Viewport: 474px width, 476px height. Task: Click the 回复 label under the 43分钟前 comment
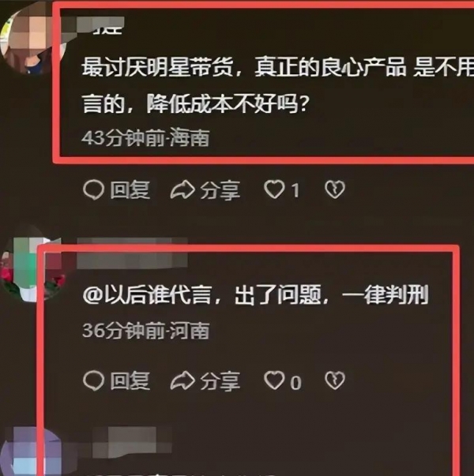coord(130,190)
